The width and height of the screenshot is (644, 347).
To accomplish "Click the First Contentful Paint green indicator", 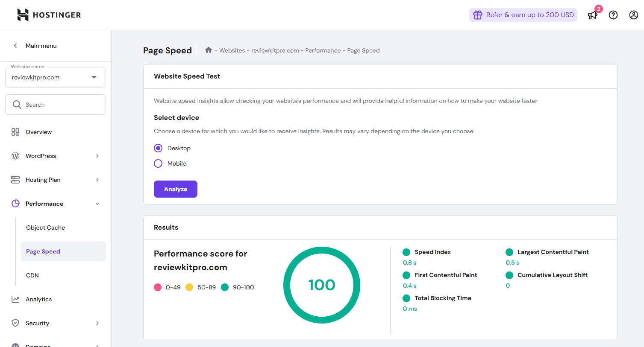I will coord(406,275).
